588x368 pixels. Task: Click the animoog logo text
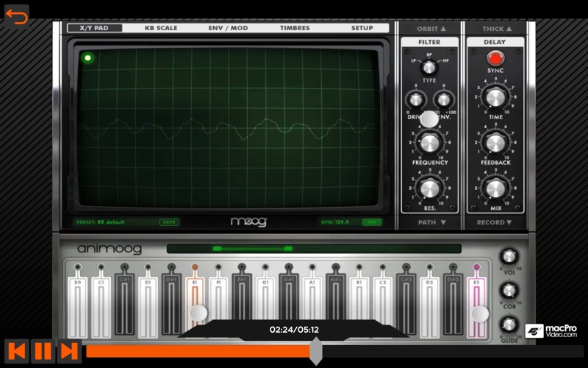[109, 249]
